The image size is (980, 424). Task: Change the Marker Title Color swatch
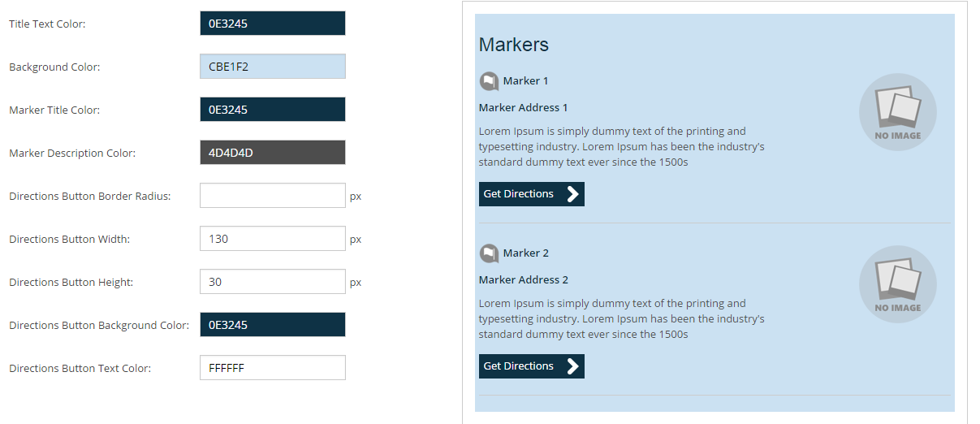click(272, 110)
